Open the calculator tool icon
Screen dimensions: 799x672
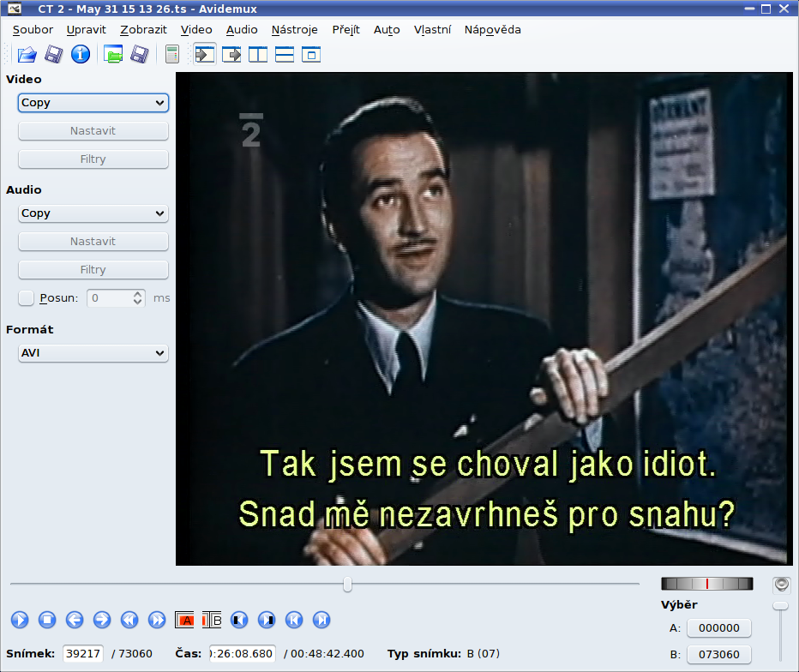coord(172,54)
